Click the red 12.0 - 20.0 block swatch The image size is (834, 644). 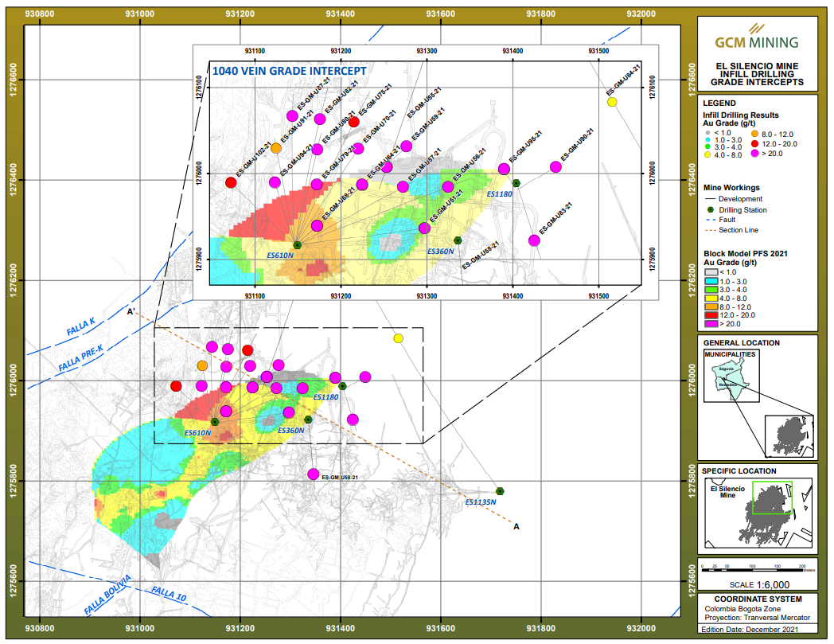coord(708,315)
